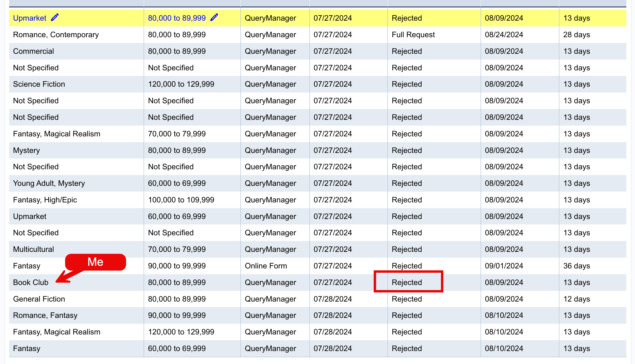This screenshot has width=635, height=364.
Task: Click the Science Fiction genre cell
Action: pyautogui.click(x=76, y=84)
